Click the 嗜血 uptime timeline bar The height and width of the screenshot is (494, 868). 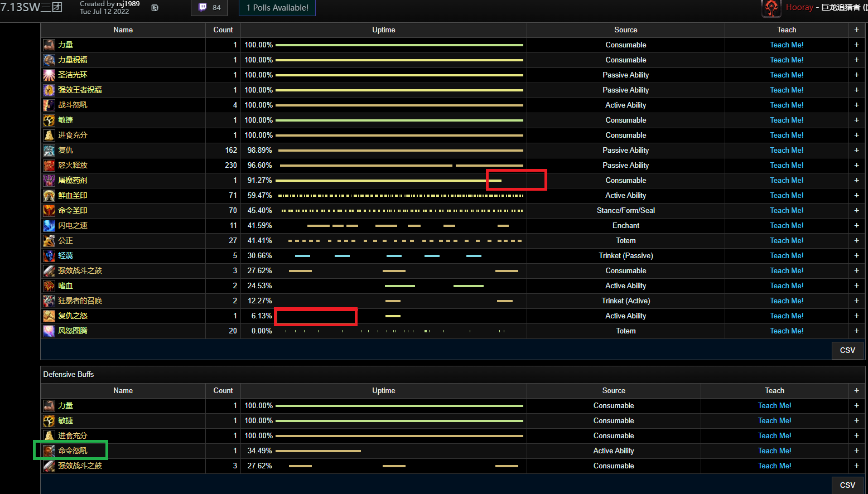point(434,285)
